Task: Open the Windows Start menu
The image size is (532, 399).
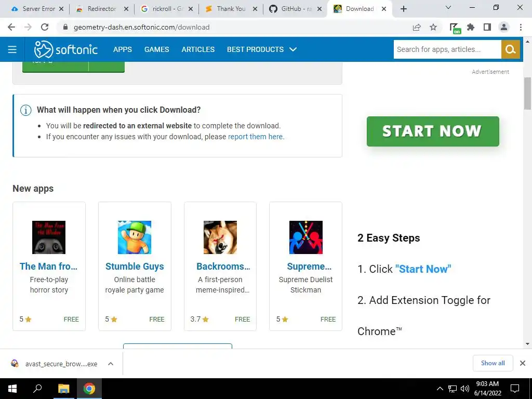Action: 12,389
